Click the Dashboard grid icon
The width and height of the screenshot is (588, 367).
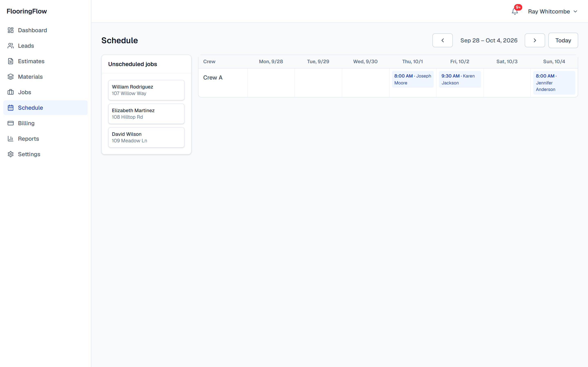pyautogui.click(x=10, y=30)
